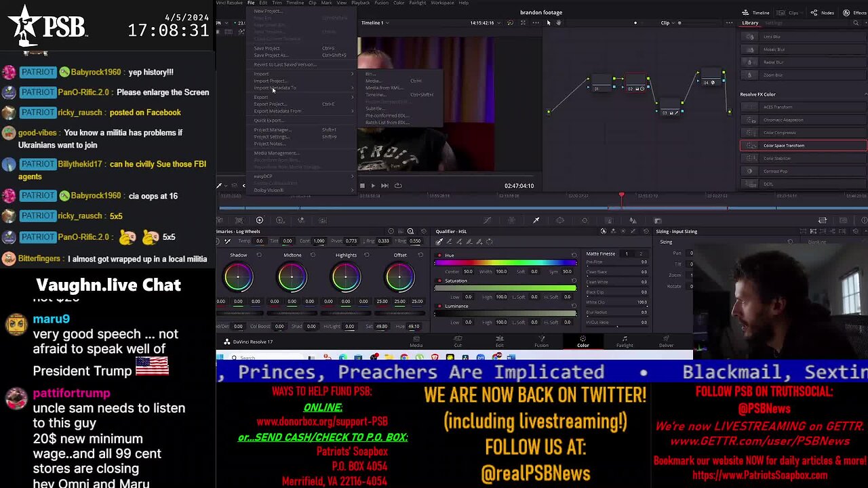Toggle the Saturation qualifier enable dot
This screenshot has height=488, width=868.
point(439,281)
